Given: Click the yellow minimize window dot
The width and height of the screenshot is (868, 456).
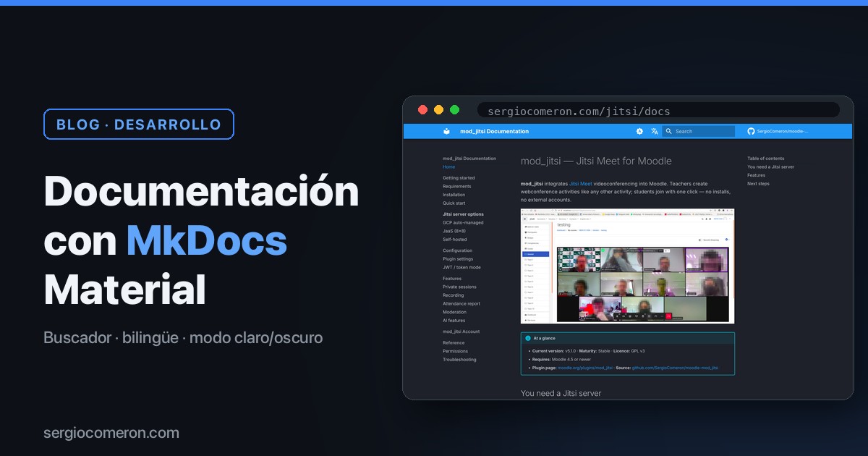Looking at the screenshot, I should pos(438,110).
